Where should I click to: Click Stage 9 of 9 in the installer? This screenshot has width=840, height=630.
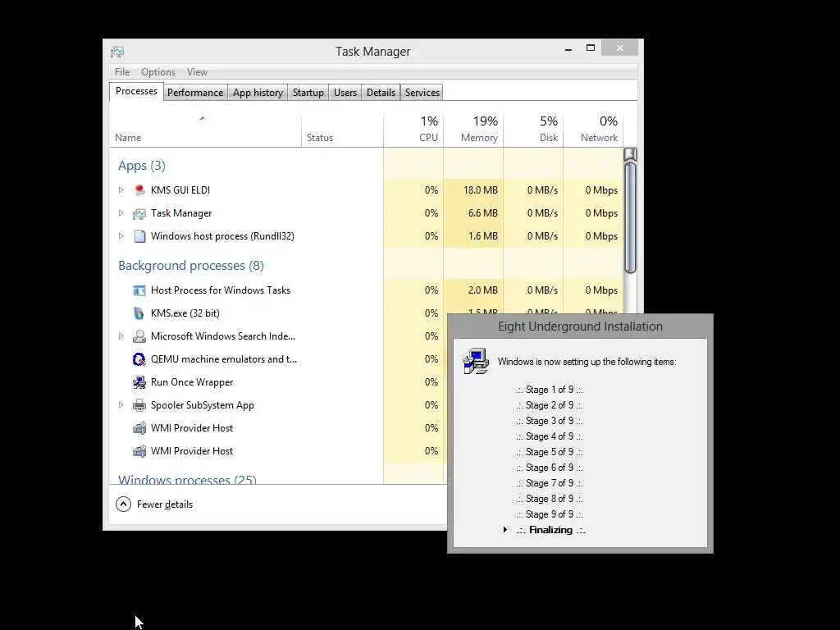pos(550,514)
